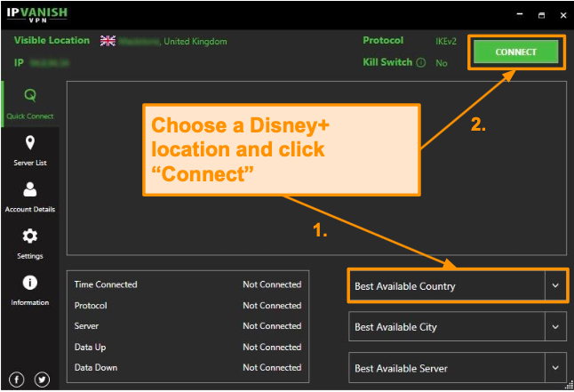Click the Visible Location label
Screen dimensions: 574x392
[x=52, y=40]
